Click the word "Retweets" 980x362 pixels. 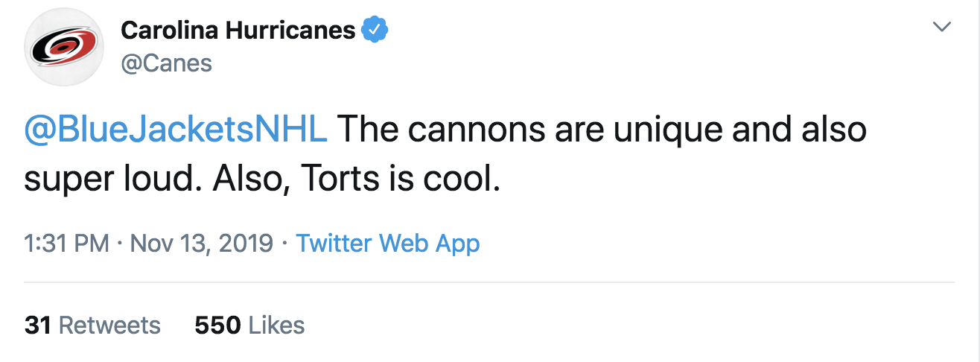point(109,326)
